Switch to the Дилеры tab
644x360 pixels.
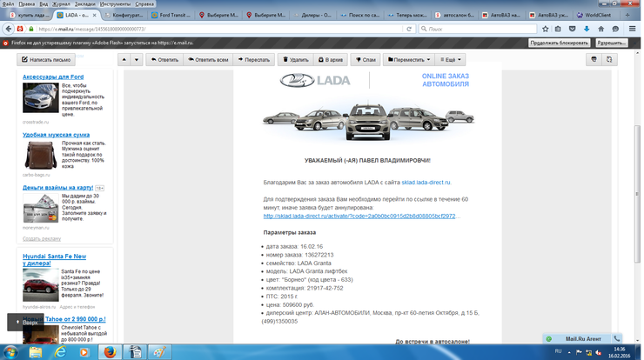click(313, 15)
